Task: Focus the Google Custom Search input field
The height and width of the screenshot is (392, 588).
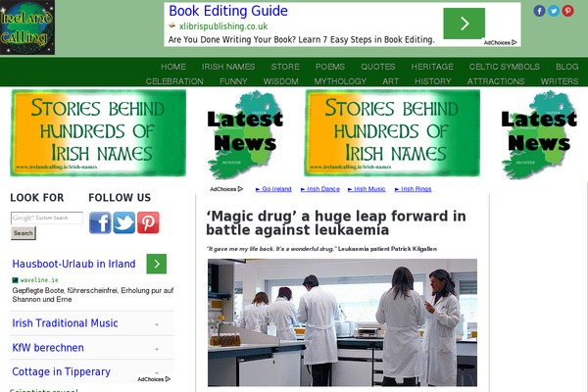Action: (47, 218)
